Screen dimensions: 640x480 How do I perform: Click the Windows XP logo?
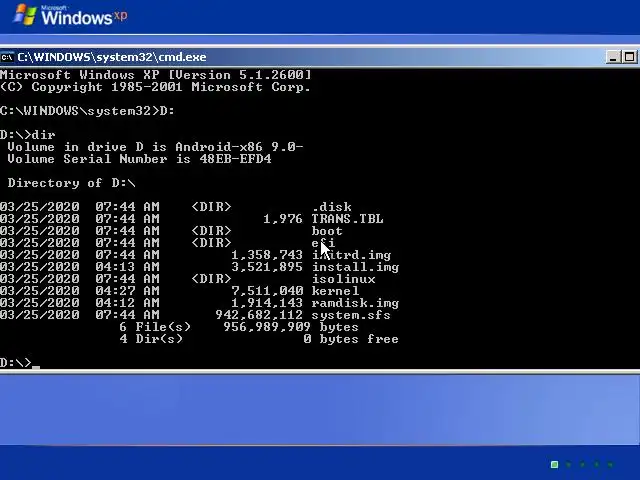70,16
